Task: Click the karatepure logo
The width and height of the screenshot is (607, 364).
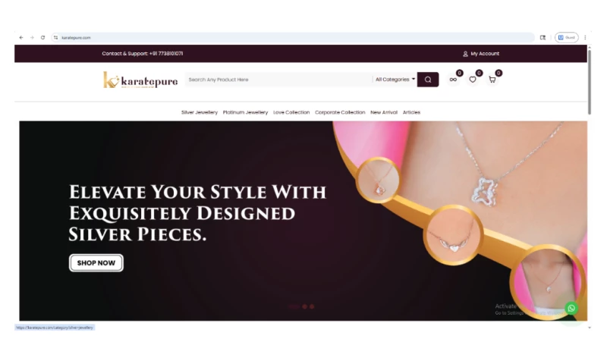Action: [140, 80]
